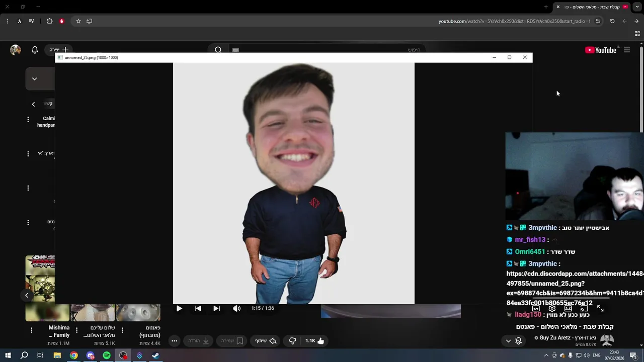
Task: Open site information icon in address bar
Action: pos(598,21)
